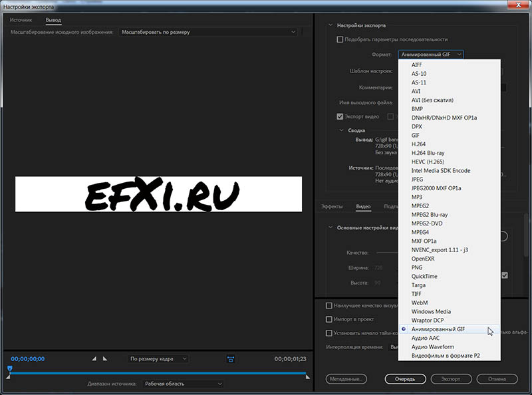Pick H.264 Blu-ray format
Image resolution: width=532 pixels, height=395 pixels.
[x=450, y=153]
